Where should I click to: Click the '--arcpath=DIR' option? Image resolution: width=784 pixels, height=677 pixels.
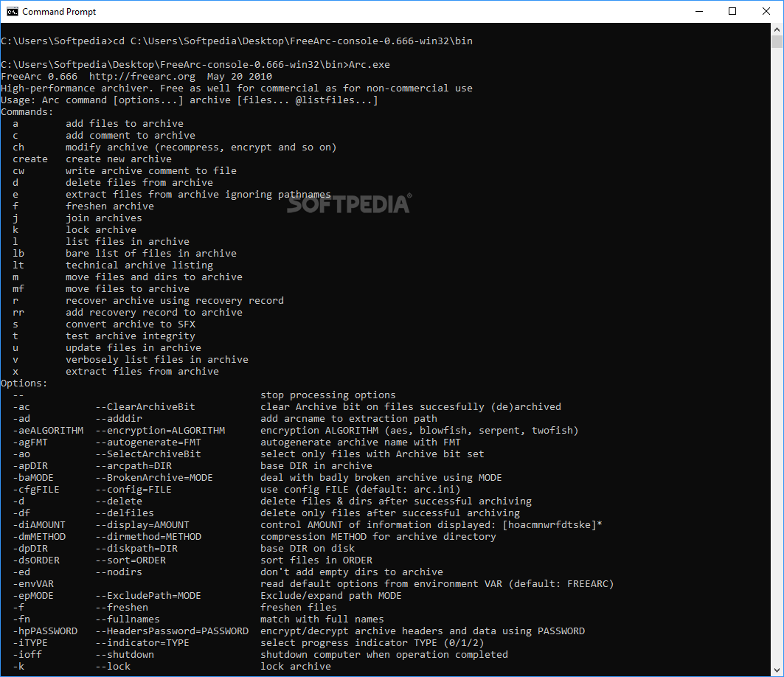pyautogui.click(x=133, y=466)
